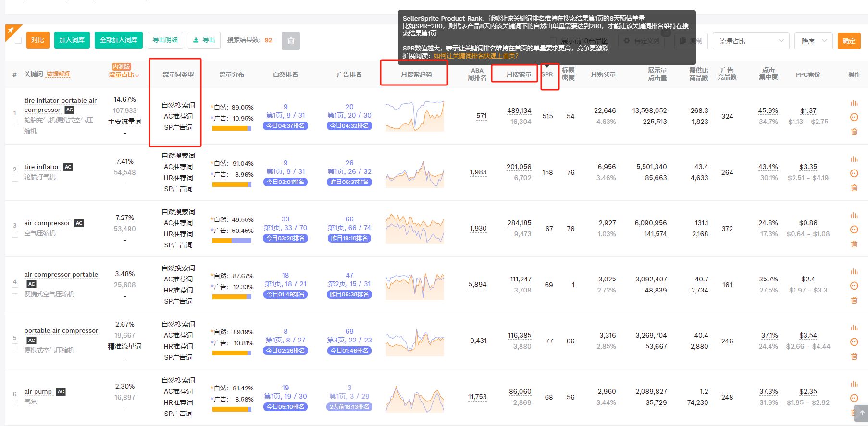Click the 今日04:37排名 badge
The width and height of the screenshot is (868, 426).
(x=285, y=126)
